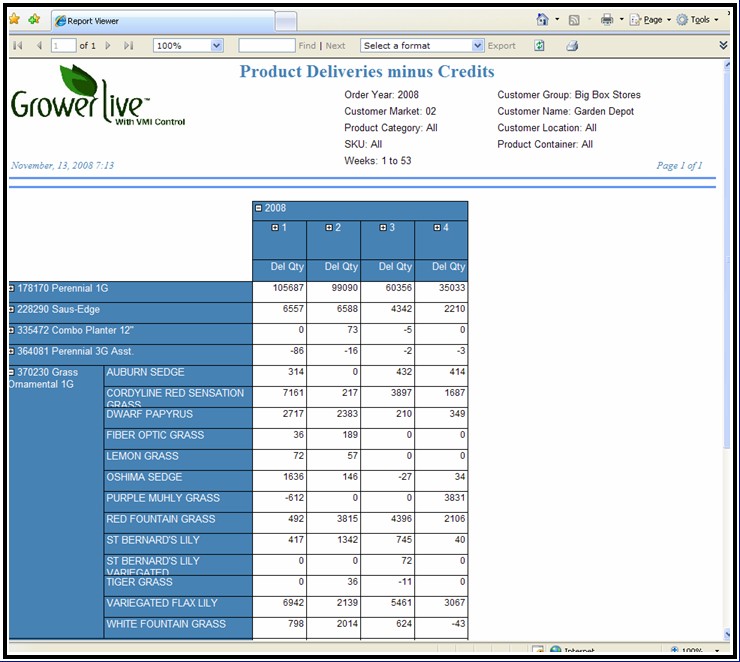Collapse the 370230 Grass Ornamental 1G row
740x662 pixels.
[x=12, y=372]
